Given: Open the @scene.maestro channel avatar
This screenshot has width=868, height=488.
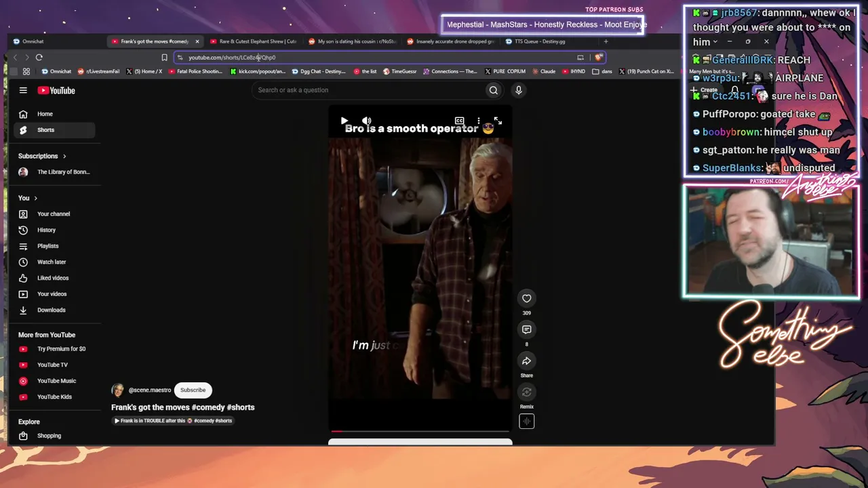Looking at the screenshot, I should tap(118, 390).
